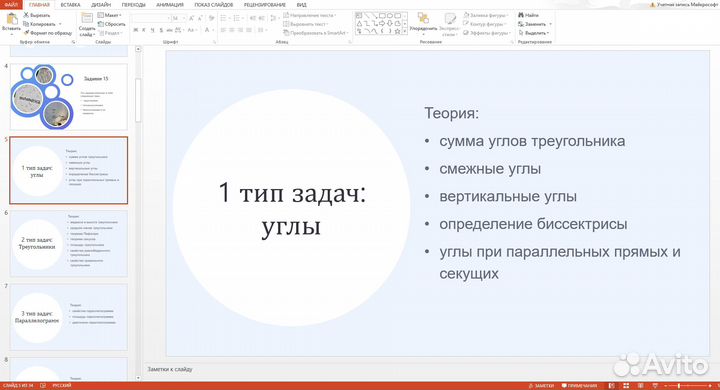This screenshot has width=720, height=390.
Task: Align text left
Action: [223, 30]
